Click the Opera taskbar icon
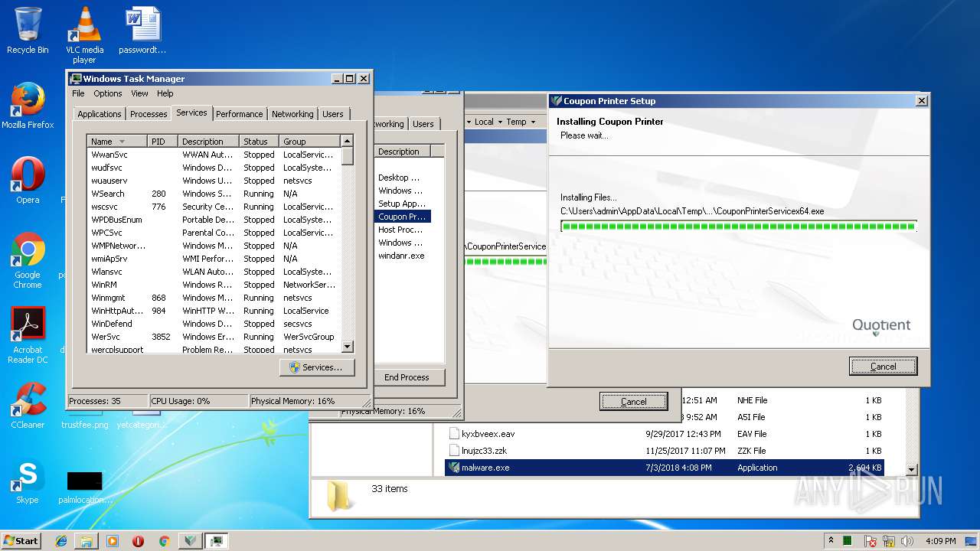Screen dimensions: 980x551 [138, 540]
